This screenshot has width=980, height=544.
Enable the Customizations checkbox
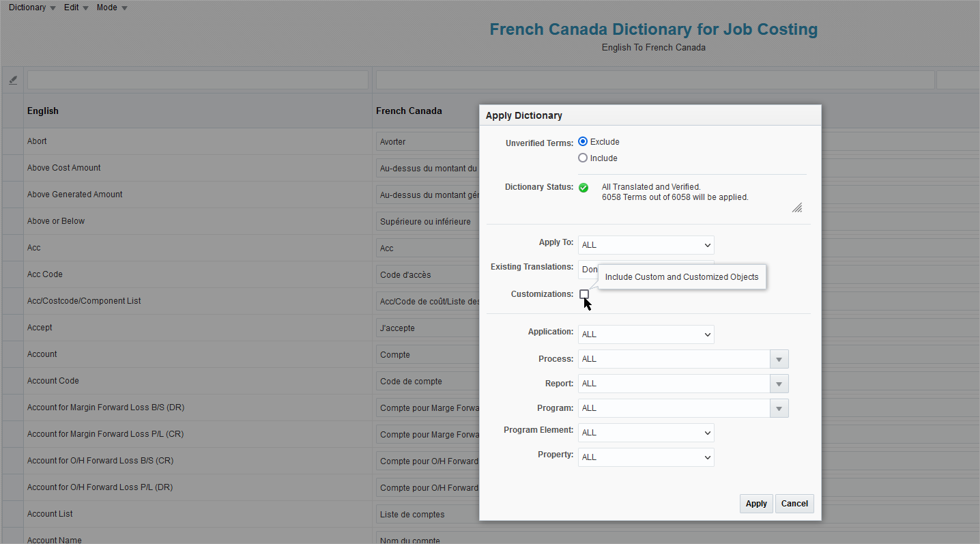click(x=584, y=294)
